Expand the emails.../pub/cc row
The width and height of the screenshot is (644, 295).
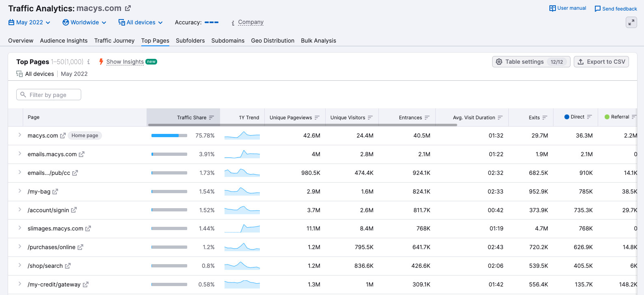point(19,172)
